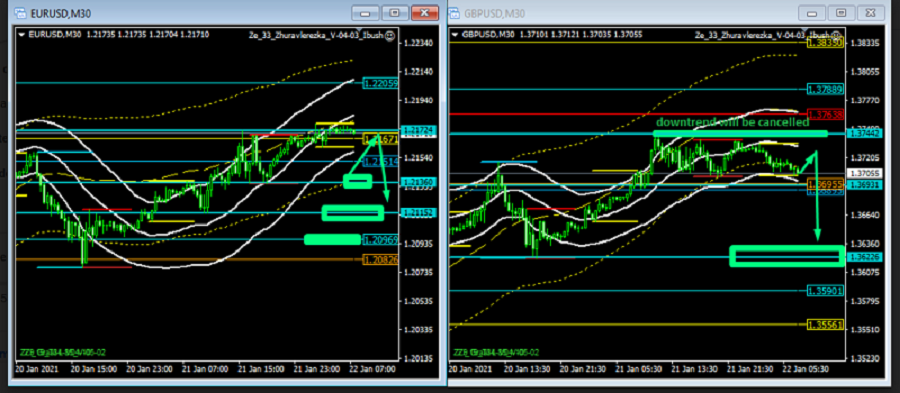Close the EURUSD,M30 chart window

[x=426, y=13]
